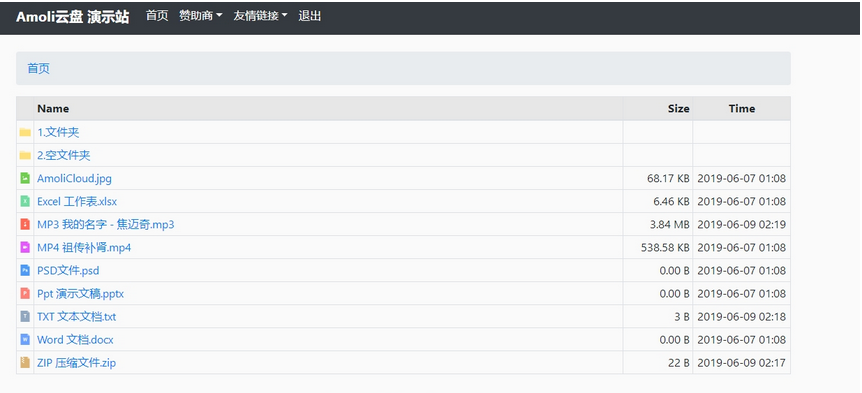Click the purple MP4 video file icon
This screenshot has width=862, height=393.
point(25,247)
